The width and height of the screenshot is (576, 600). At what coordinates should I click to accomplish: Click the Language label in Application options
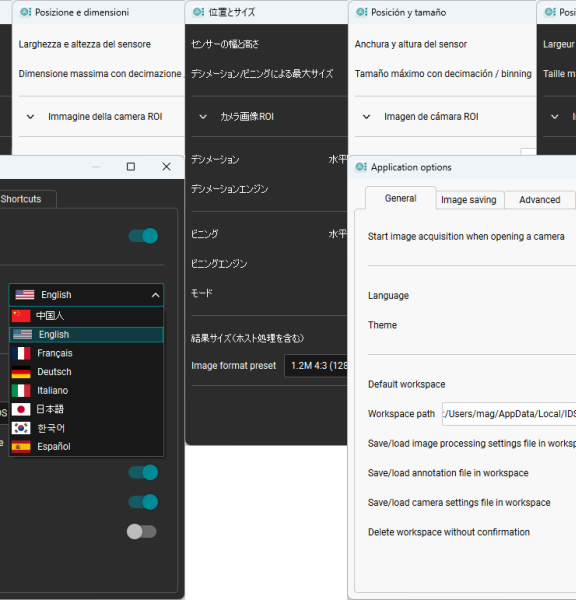tap(388, 295)
